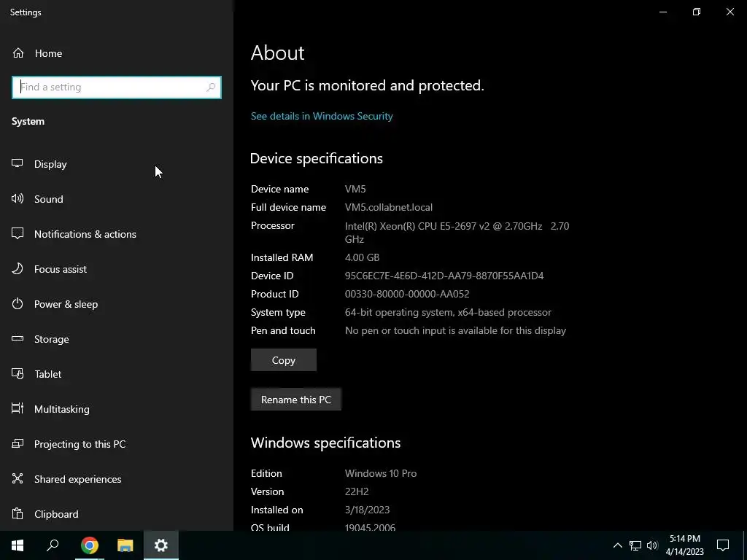The height and width of the screenshot is (560, 747).
Task: Show hidden system tray icons
Action: point(617,545)
